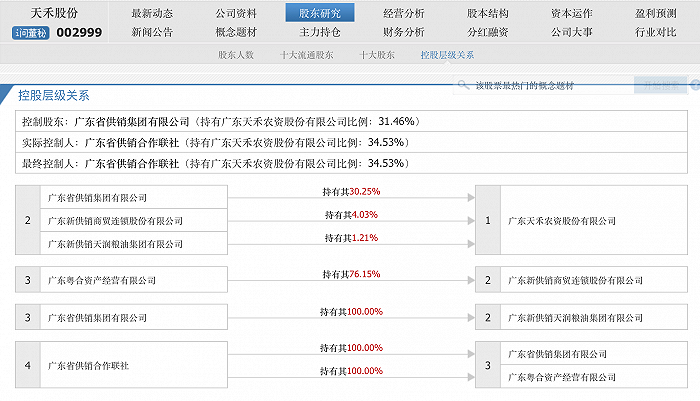Go to 财务分析 section
Image resolution: width=700 pixels, height=401 pixels.
404,32
